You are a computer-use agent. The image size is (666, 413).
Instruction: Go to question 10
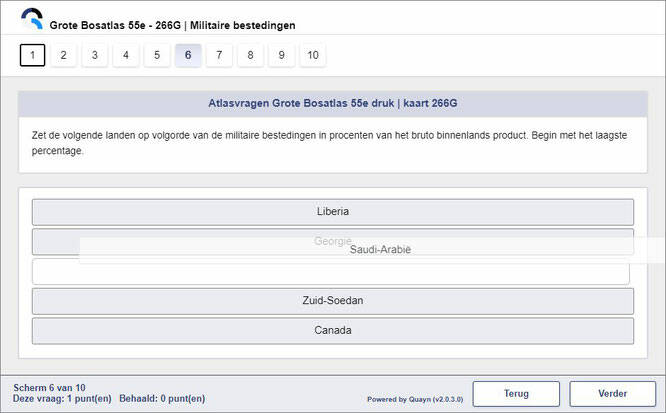[x=313, y=55]
